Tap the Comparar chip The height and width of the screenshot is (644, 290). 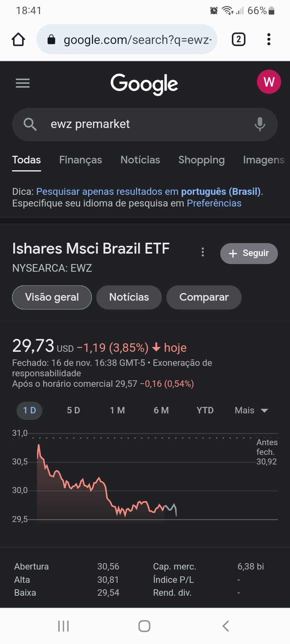pyautogui.click(x=204, y=297)
